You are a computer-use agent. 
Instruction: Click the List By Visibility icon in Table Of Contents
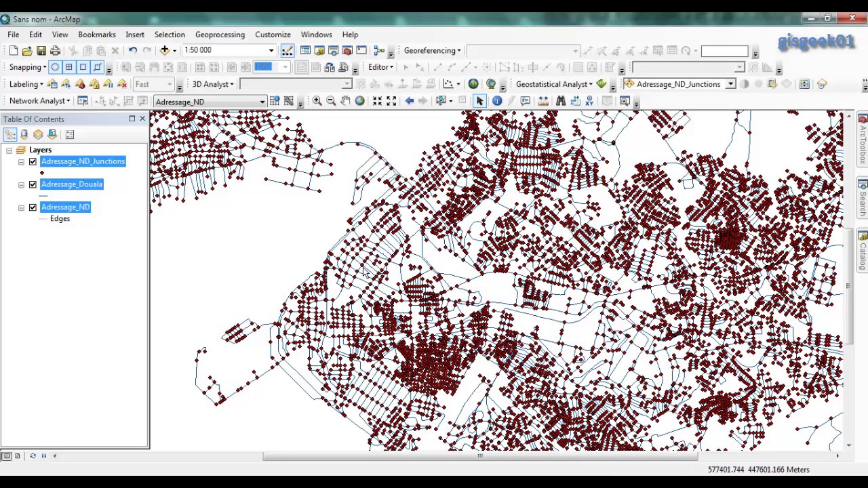click(x=38, y=134)
